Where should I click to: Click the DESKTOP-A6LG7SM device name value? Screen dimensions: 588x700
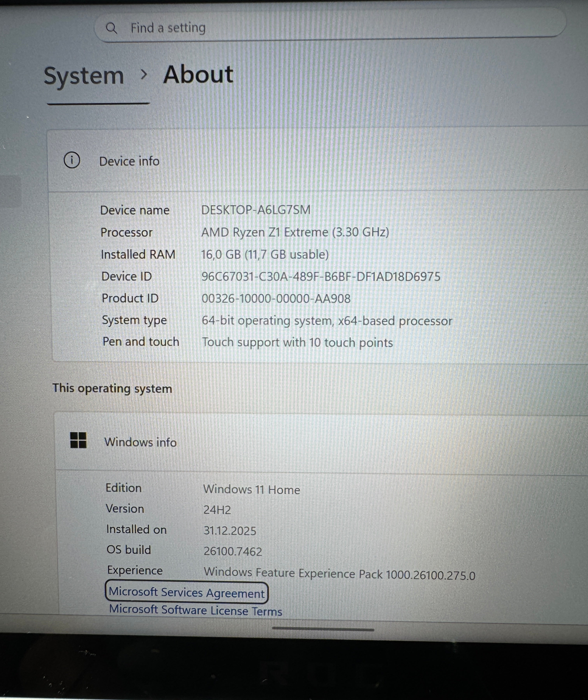pos(256,210)
